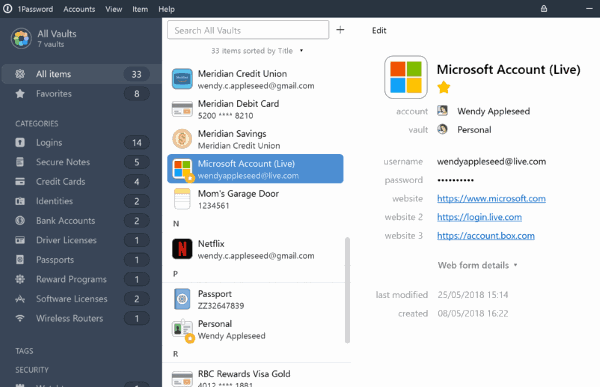Click the Mom's Garage Door note icon

point(182,199)
